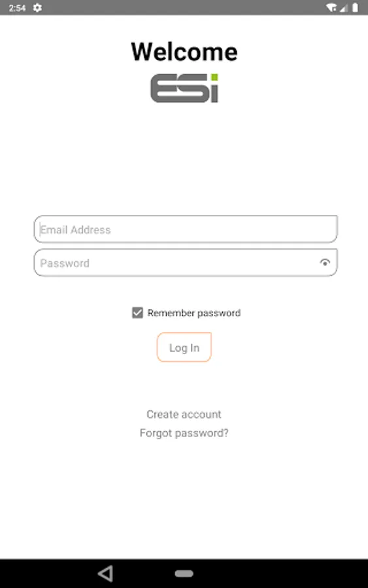Tap the battery status icon
This screenshot has width=368, height=588.
tap(355, 7)
